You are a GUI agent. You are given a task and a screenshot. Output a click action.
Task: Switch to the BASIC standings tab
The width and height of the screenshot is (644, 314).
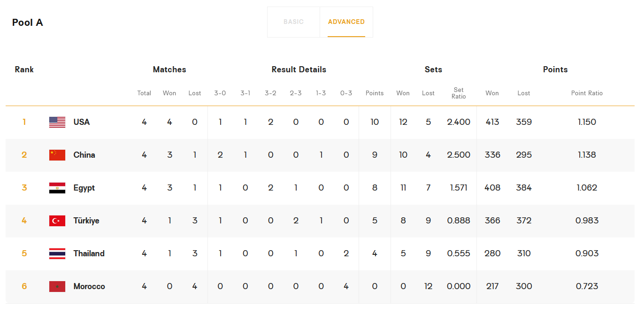click(293, 22)
